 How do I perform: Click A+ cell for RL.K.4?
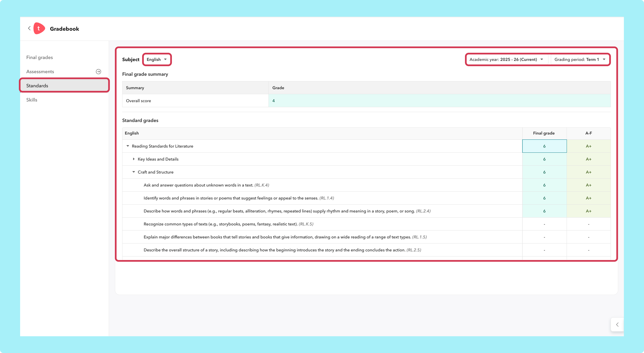pyautogui.click(x=589, y=185)
